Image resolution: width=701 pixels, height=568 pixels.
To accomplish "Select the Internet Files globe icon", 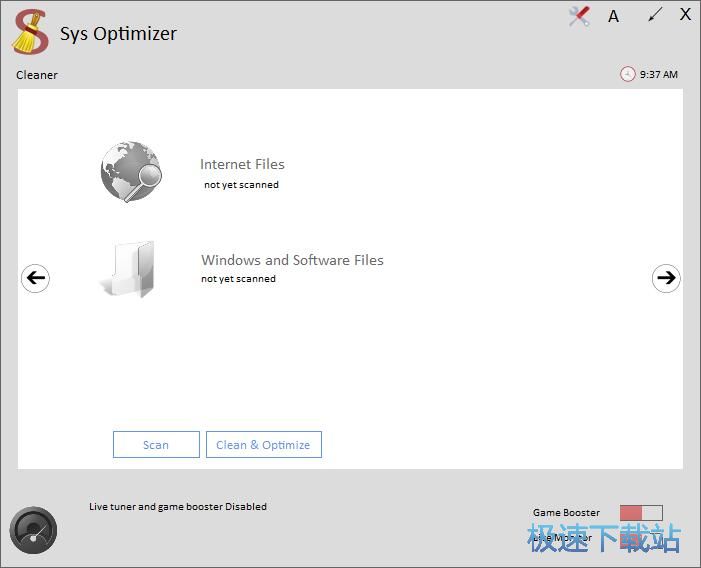I will coord(131,172).
